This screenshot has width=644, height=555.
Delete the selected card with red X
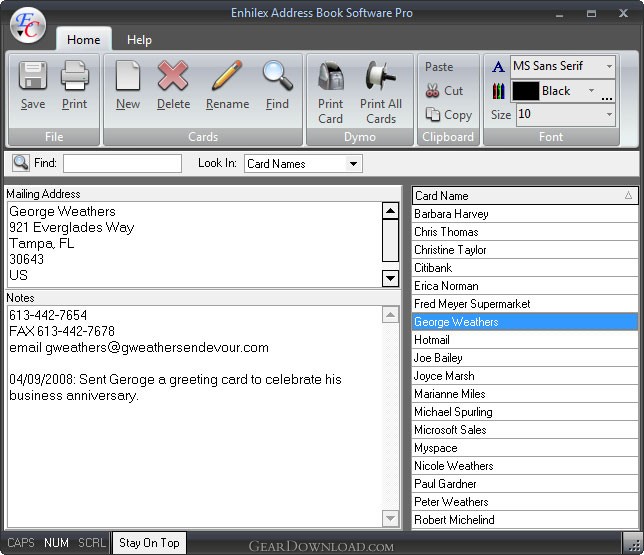click(173, 76)
